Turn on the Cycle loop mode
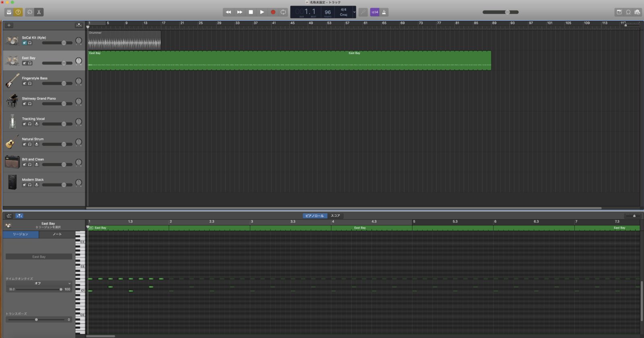This screenshot has height=338, width=644. coord(283,12)
